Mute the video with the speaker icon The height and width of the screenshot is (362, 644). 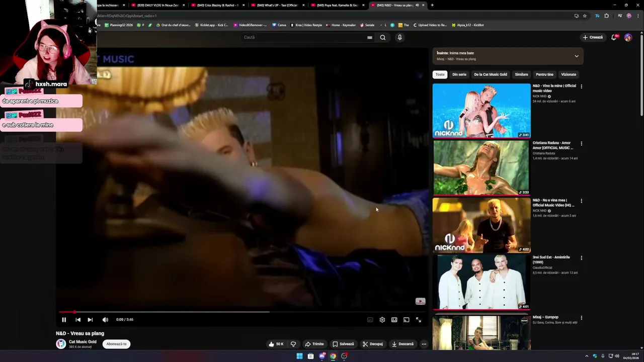point(105,320)
